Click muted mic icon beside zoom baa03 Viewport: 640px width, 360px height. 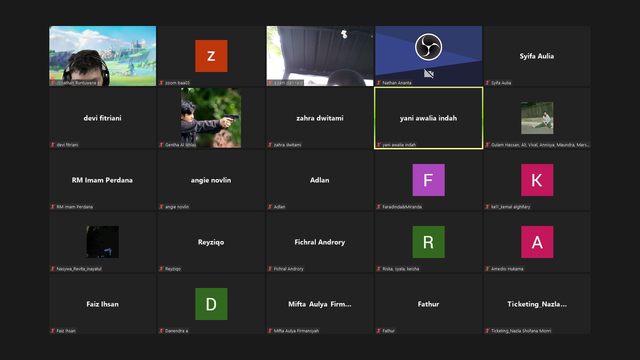161,83
